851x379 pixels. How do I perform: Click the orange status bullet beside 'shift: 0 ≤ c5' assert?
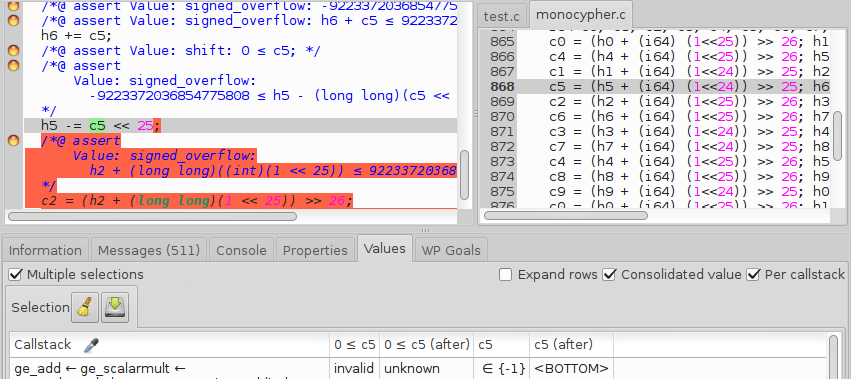pyautogui.click(x=14, y=51)
